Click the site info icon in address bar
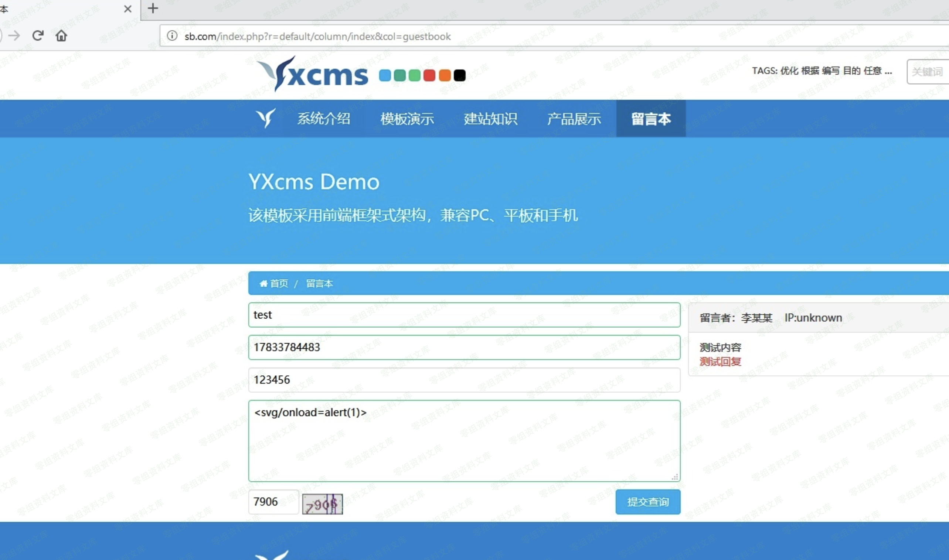This screenshot has height=560, width=949. [x=172, y=36]
